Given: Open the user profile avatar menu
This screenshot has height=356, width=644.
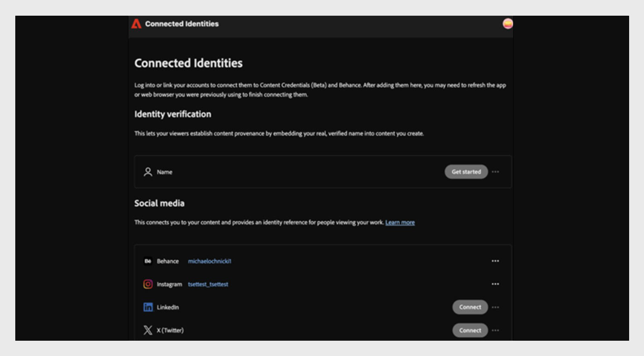Looking at the screenshot, I should pos(508,24).
